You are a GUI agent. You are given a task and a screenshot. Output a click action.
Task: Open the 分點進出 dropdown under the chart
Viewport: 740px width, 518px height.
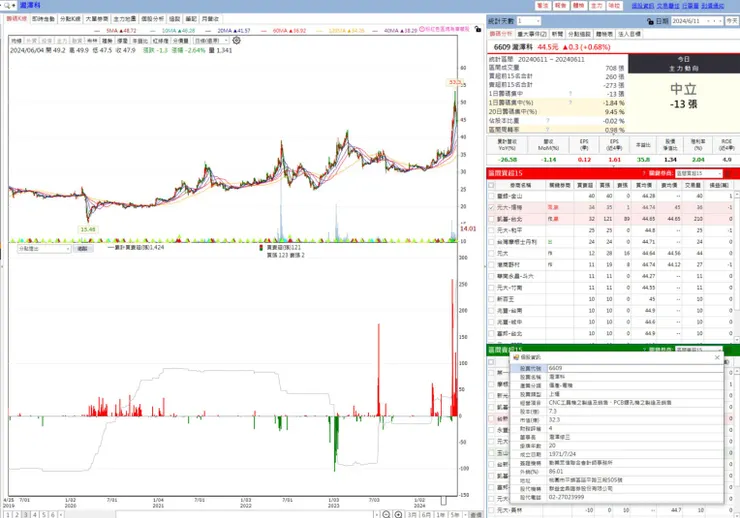pos(44,249)
